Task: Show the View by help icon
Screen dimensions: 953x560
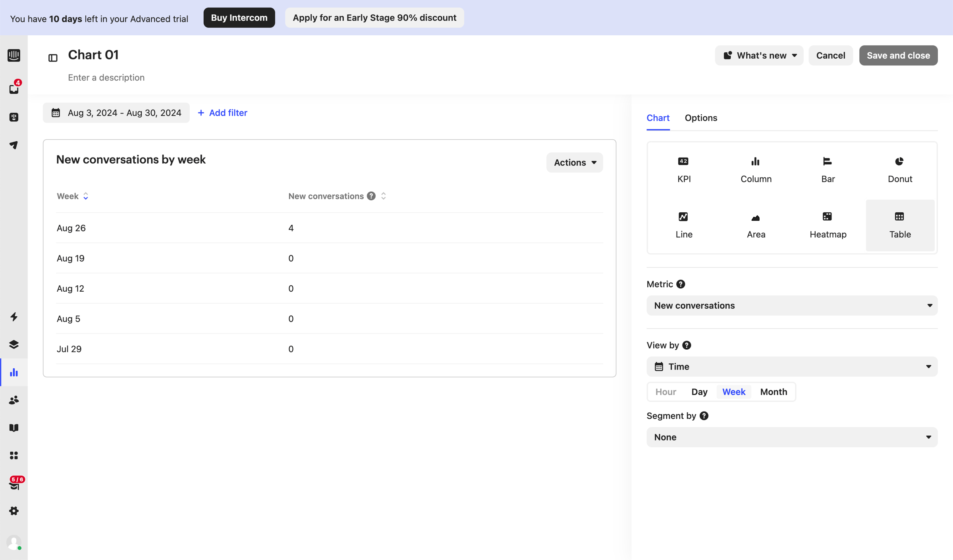Action: coord(687,345)
